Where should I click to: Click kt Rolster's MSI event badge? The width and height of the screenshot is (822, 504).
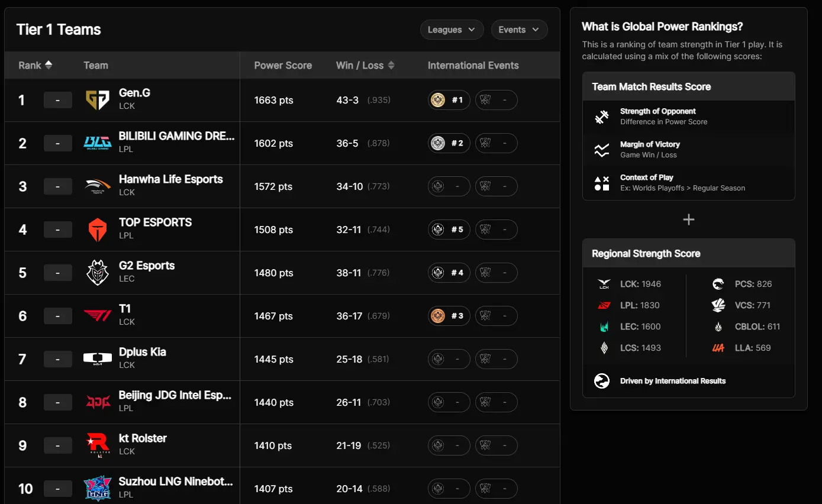tap(449, 445)
